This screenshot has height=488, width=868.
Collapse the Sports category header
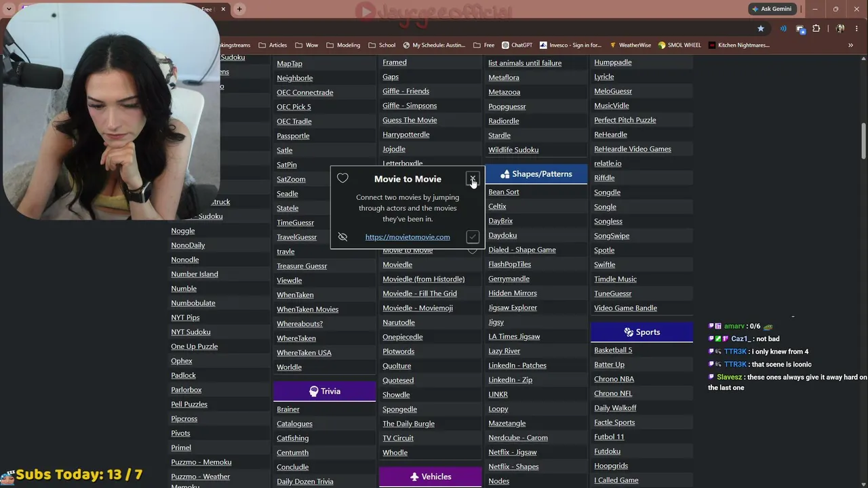(642, 332)
